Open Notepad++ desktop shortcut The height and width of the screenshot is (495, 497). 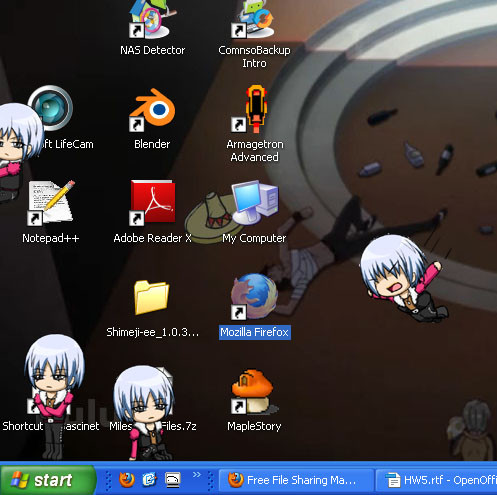[x=51, y=203]
